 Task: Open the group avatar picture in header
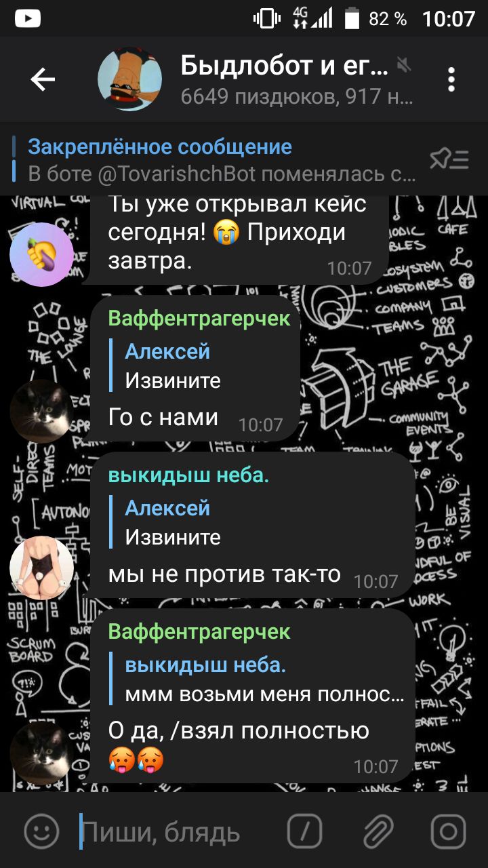click(x=130, y=79)
